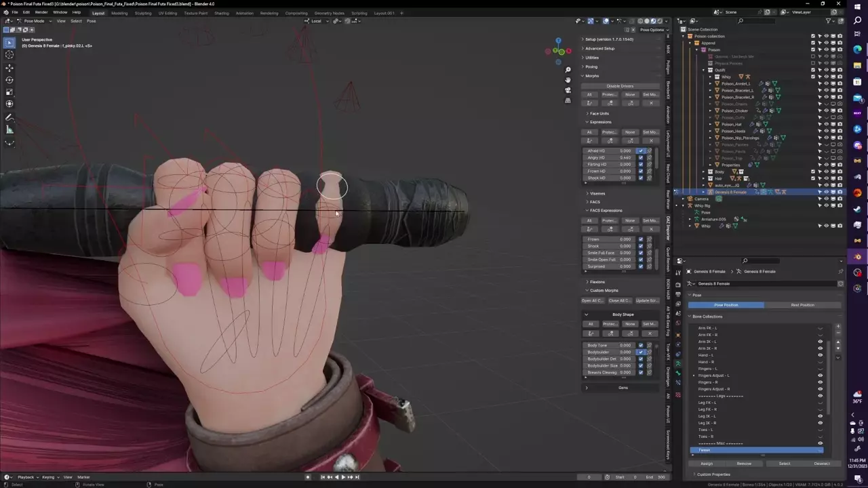Image resolution: width=868 pixels, height=488 pixels.
Task: Click the Disable Drivers button
Action: (x=619, y=86)
